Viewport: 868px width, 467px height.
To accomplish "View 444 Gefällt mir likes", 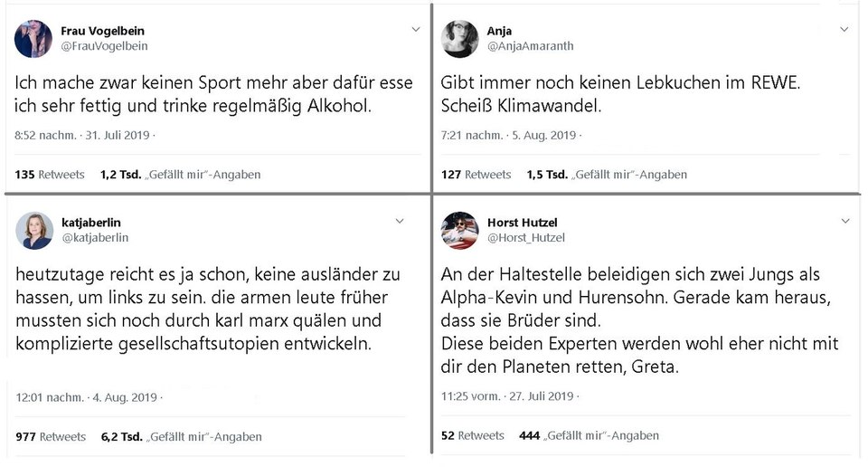I will (589, 435).
